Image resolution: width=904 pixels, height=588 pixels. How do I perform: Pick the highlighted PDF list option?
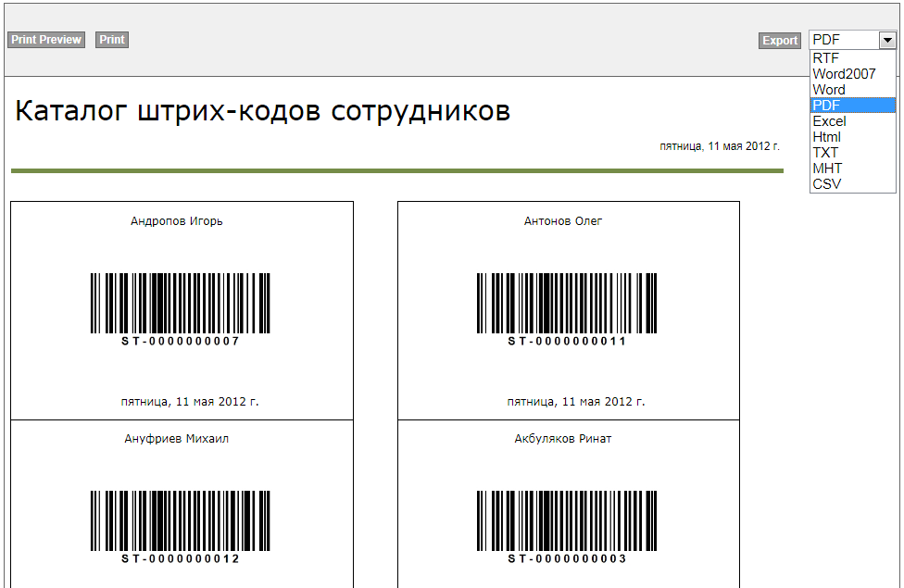point(853,106)
